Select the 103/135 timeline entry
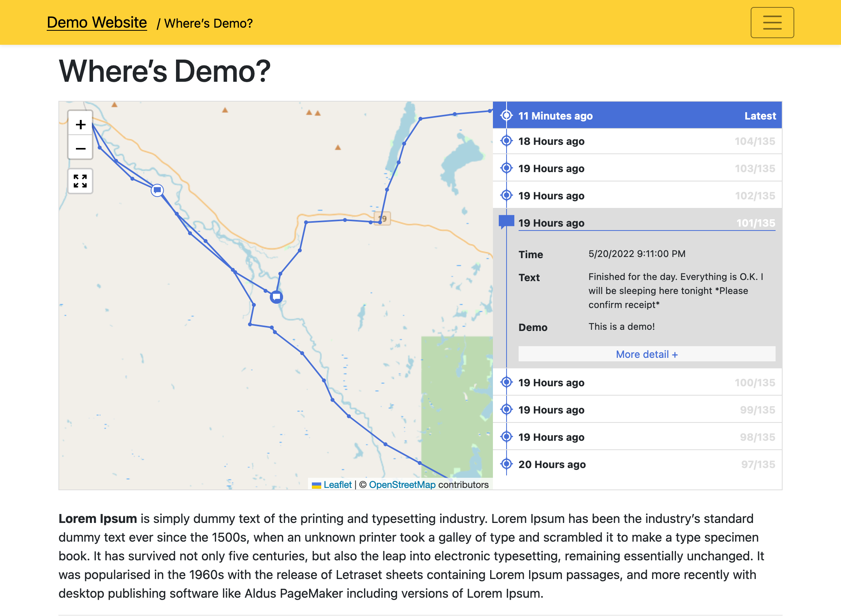 646,168
